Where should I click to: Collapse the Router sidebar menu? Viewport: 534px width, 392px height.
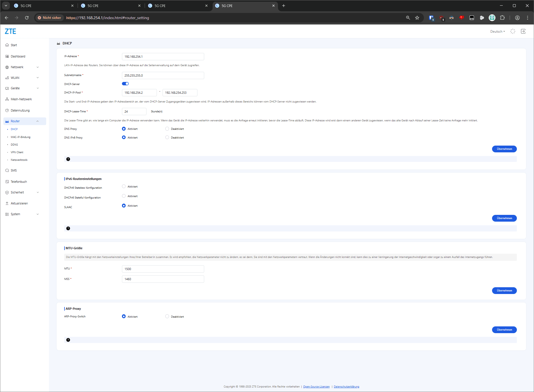25,121
